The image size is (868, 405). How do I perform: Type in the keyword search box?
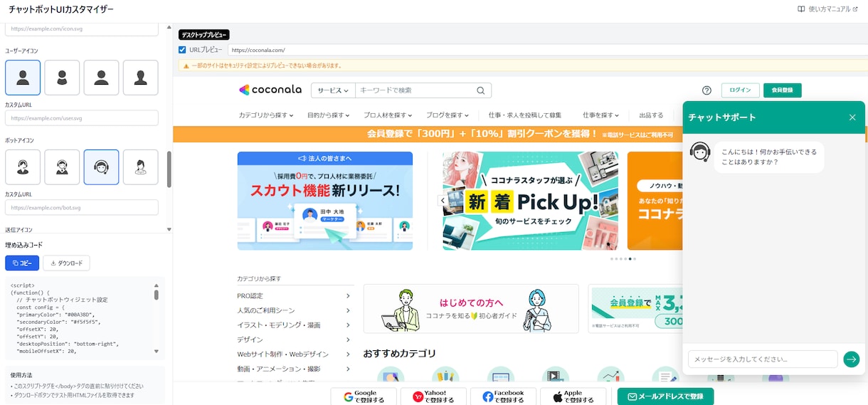coord(414,90)
